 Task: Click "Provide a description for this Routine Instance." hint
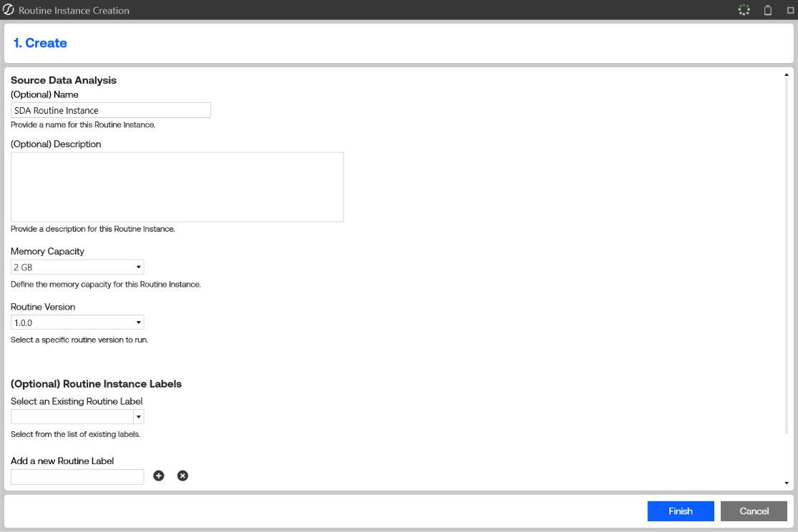coord(92,229)
